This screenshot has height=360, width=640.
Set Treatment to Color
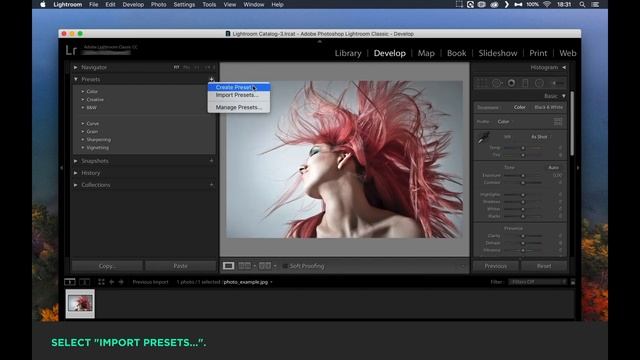pos(520,107)
